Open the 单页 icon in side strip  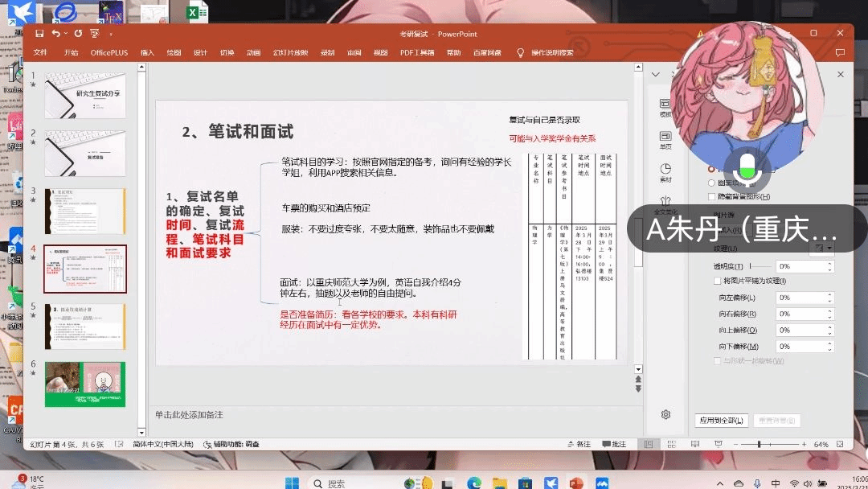click(665, 141)
